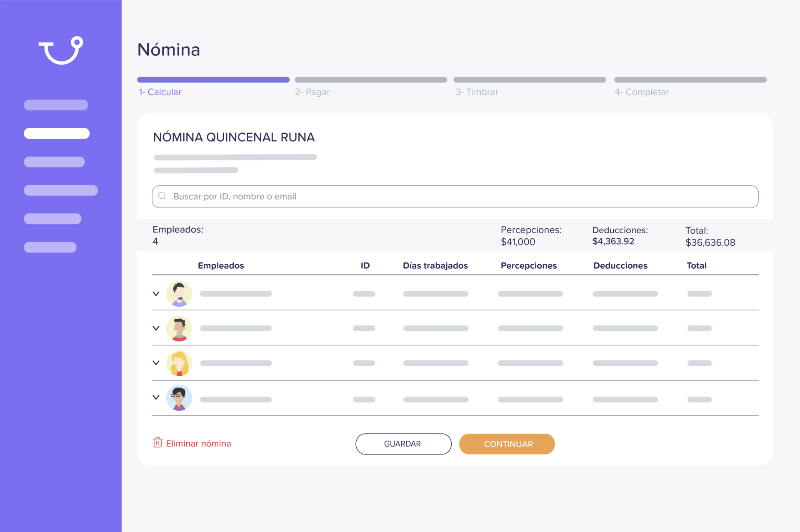This screenshot has height=532, width=800.
Task: Click the magnifying glass search icon
Action: (x=162, y=196)
